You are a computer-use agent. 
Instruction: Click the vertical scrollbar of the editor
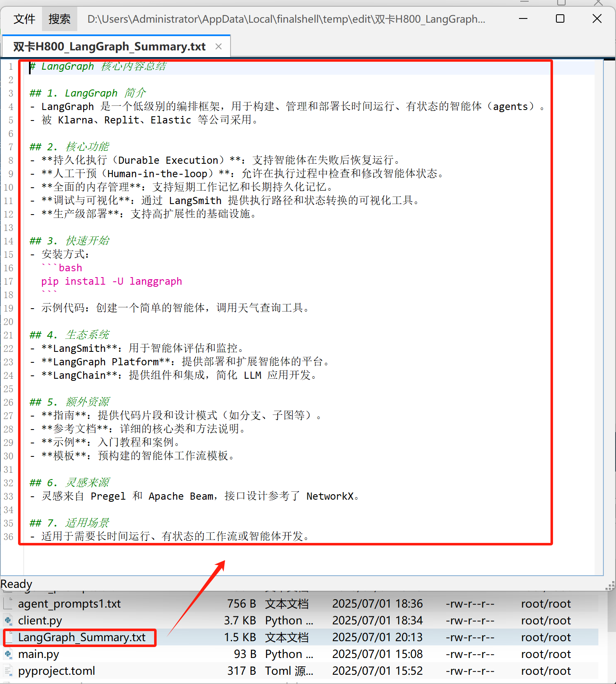599,317
